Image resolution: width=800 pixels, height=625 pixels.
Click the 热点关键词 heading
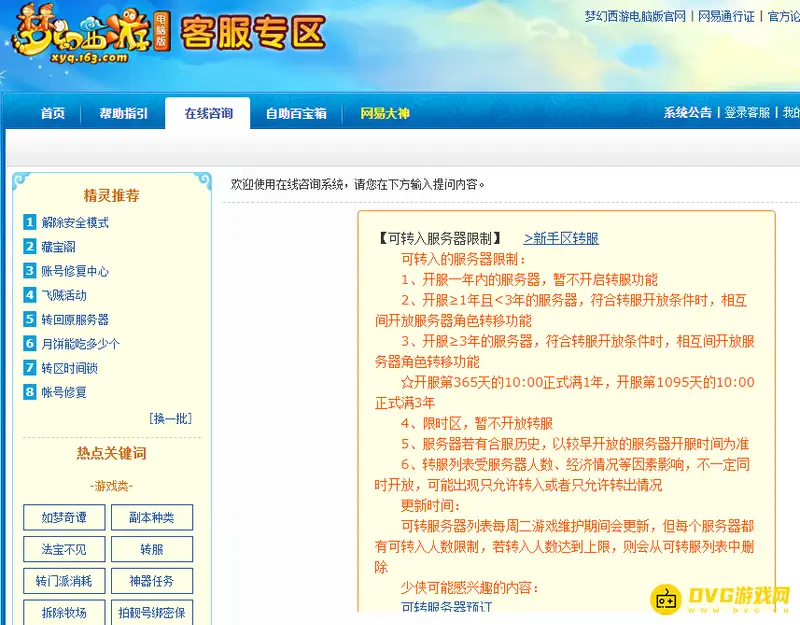click(x=111, y=453)
